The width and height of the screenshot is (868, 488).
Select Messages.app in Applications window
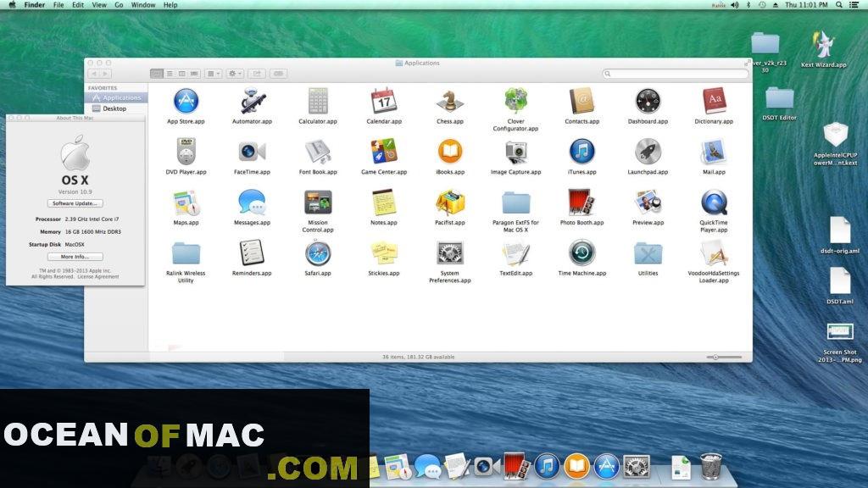click(252, 202)
